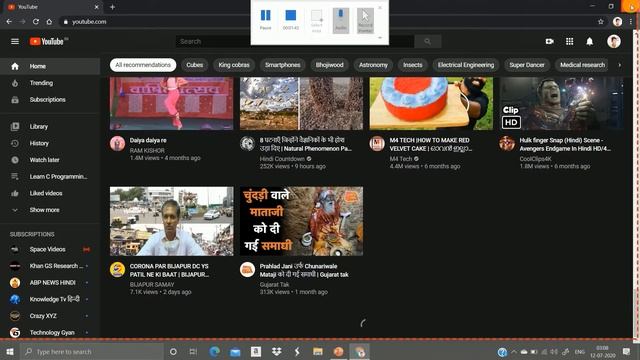Click the YouTube logo
640x360 pixels.
47,41
